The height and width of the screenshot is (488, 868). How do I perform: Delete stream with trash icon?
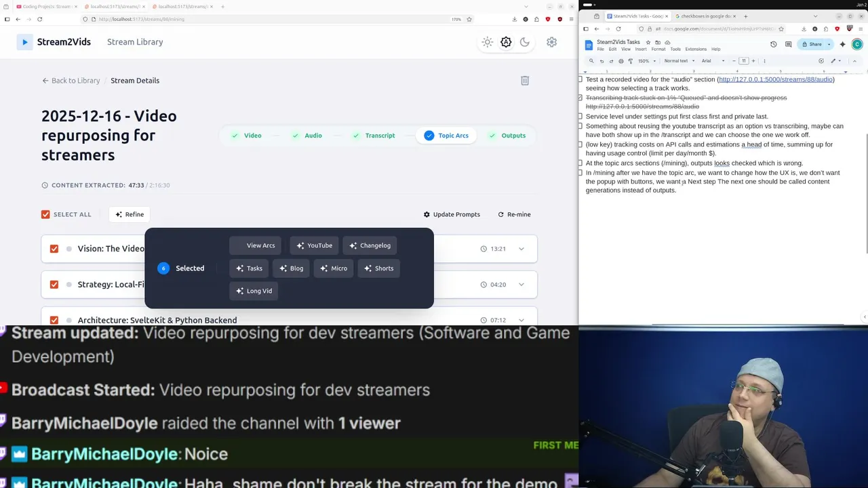pos(525,81)
